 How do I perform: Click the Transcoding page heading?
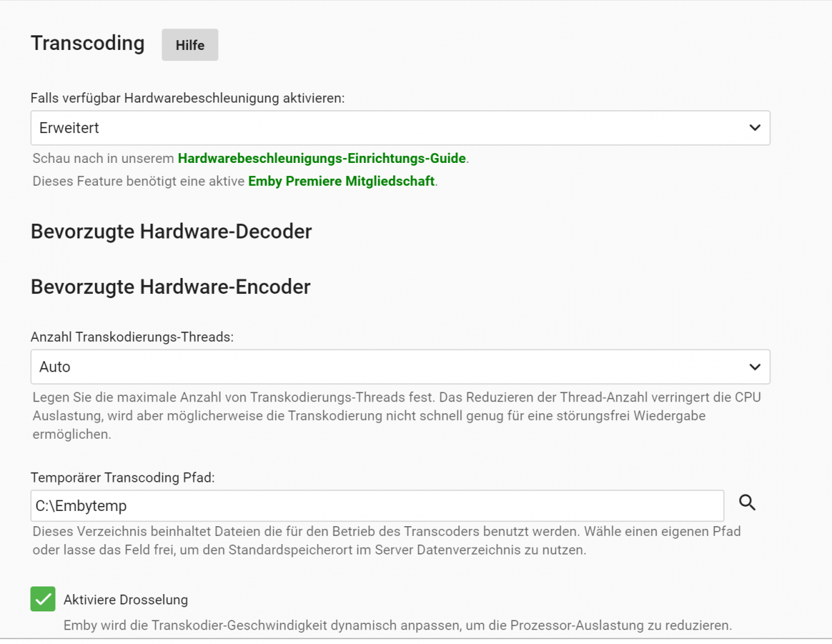click(x=88, y=43)
